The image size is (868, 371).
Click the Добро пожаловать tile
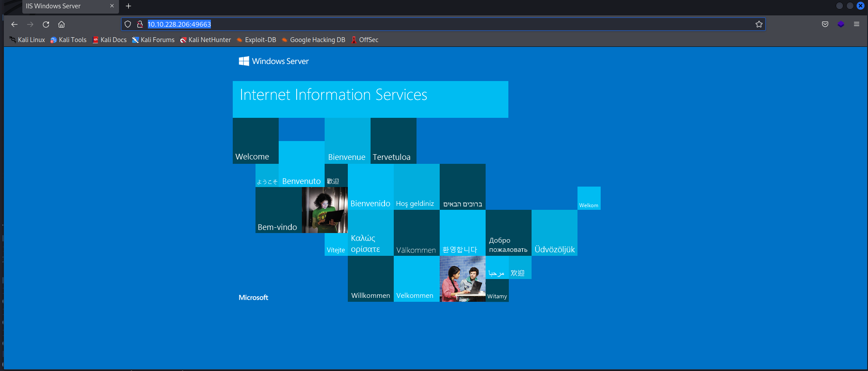pos(508,233)
